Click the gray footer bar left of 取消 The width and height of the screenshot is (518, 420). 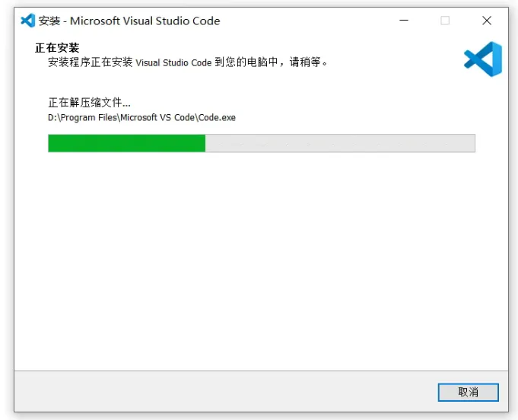point(226,392)
